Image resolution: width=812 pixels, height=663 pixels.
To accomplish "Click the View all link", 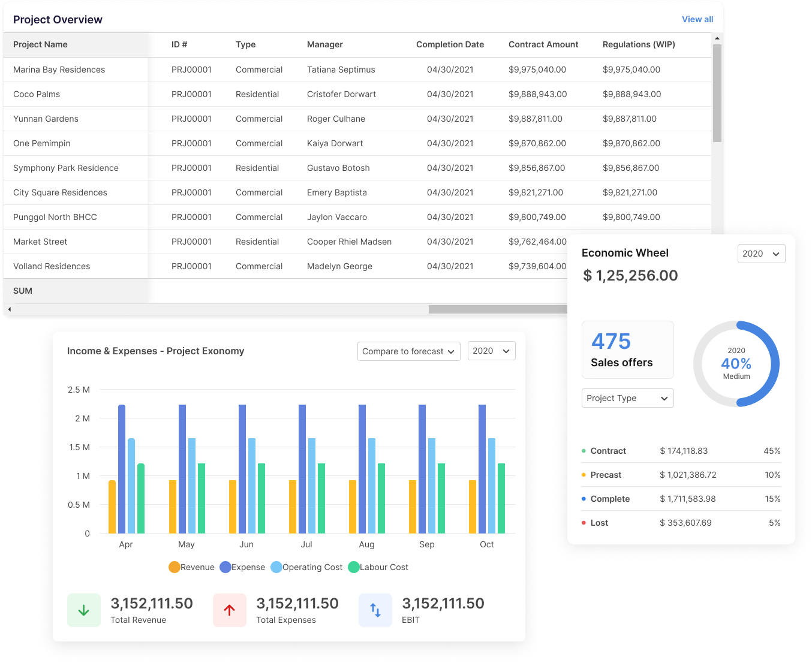I will [697, 19].
